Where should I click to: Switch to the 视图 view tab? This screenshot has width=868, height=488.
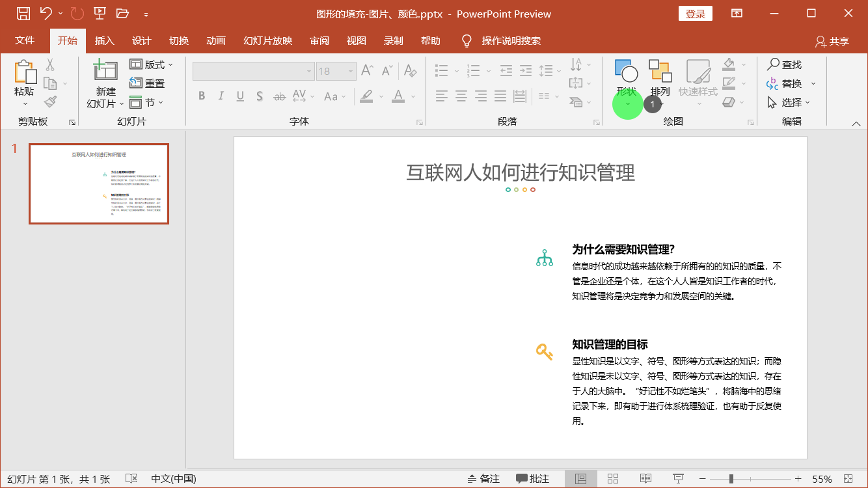(356, 40)
